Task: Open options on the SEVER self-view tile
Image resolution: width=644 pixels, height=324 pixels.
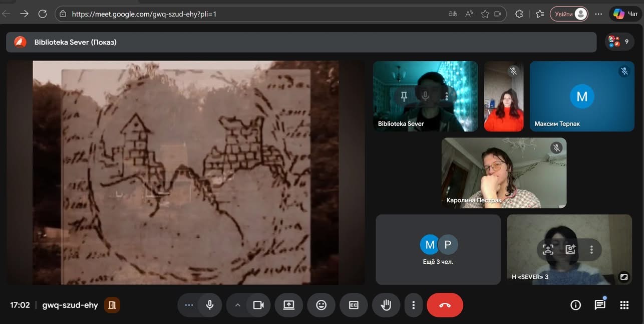Action: [591, 249]
